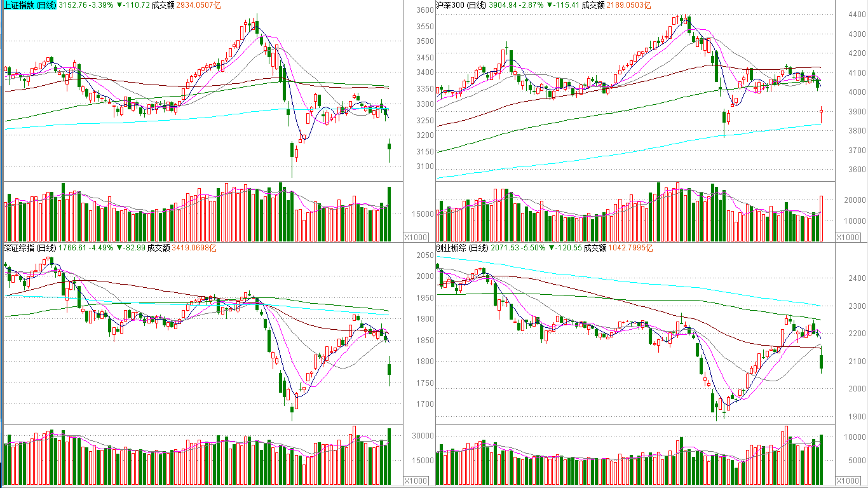Screen dimensions: 868x488
Task: Click the 3250 price axis label
Action: (x=424, y=120)
